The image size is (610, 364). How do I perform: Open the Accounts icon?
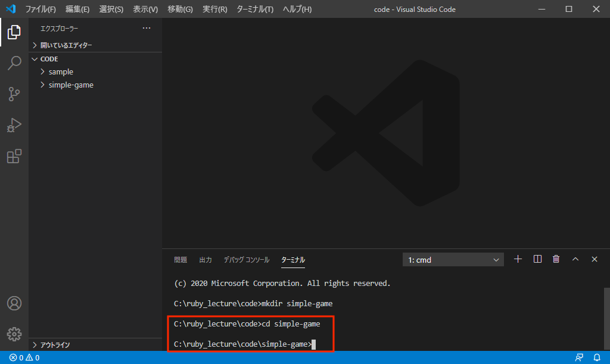pos(14,303)
